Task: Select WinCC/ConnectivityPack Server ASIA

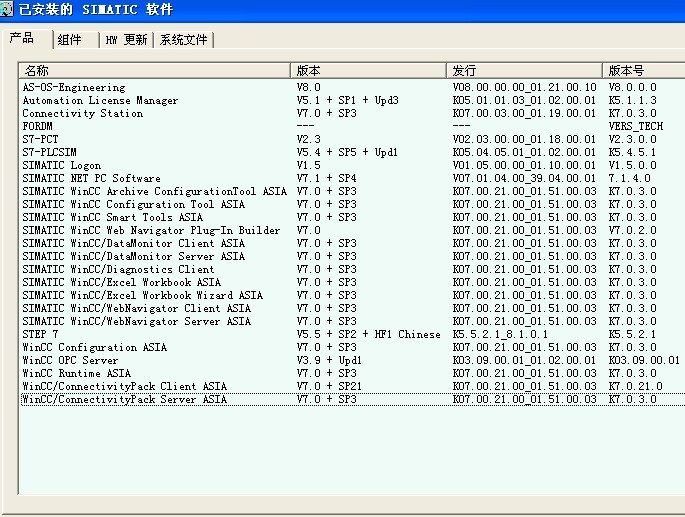Action: click(x=125, y=399)
